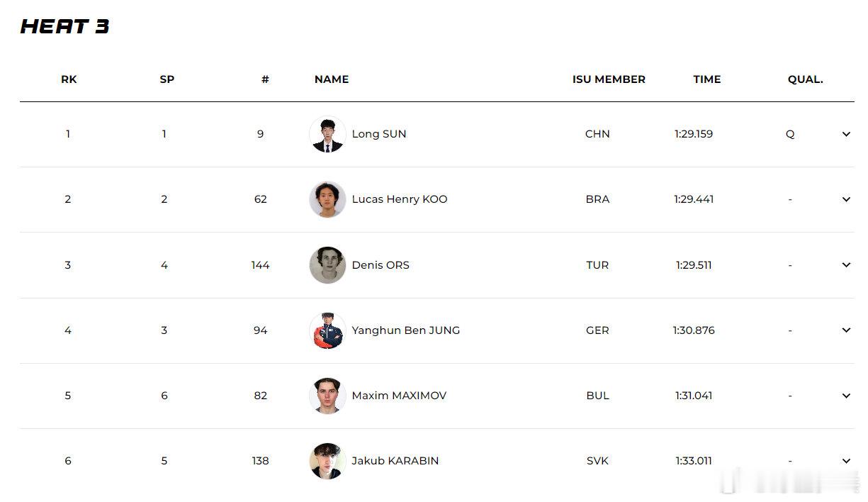Sort by the TIME column header
The width and height of the screenshot is (868, 502).
point(706,79)
